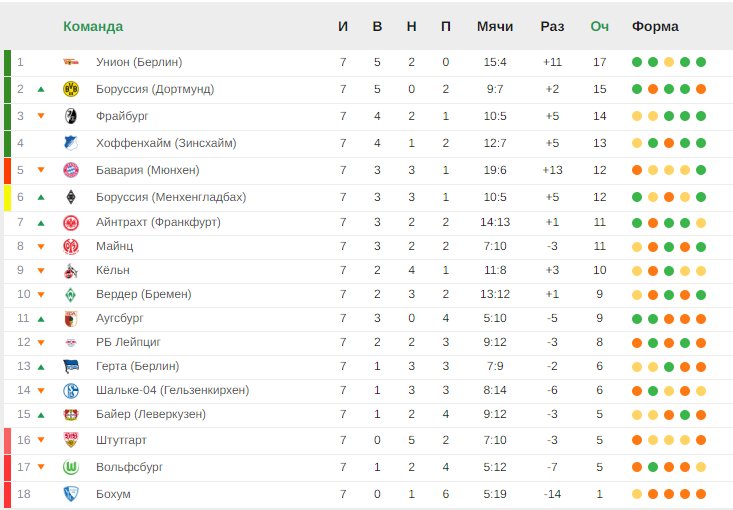Open the Фрайбург team page
The height and width of the screenshot is (510, 733).
point(121,116)
